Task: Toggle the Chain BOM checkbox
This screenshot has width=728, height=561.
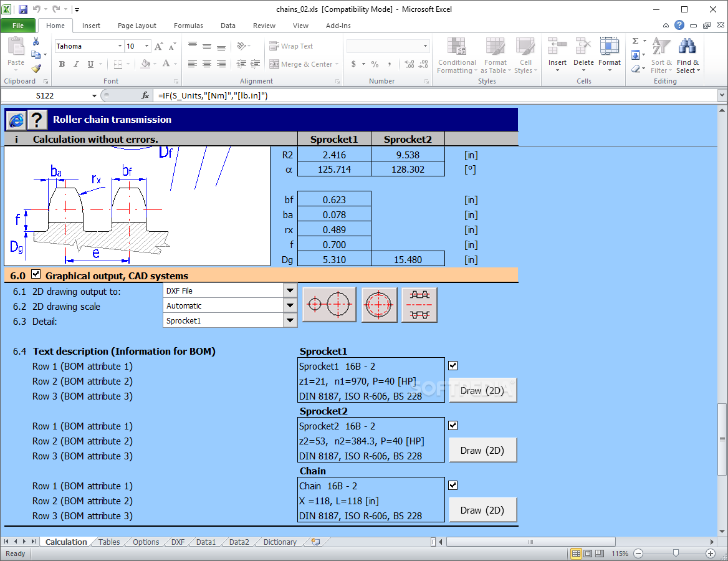Action: pyautogui.click(x=453, y=486)
